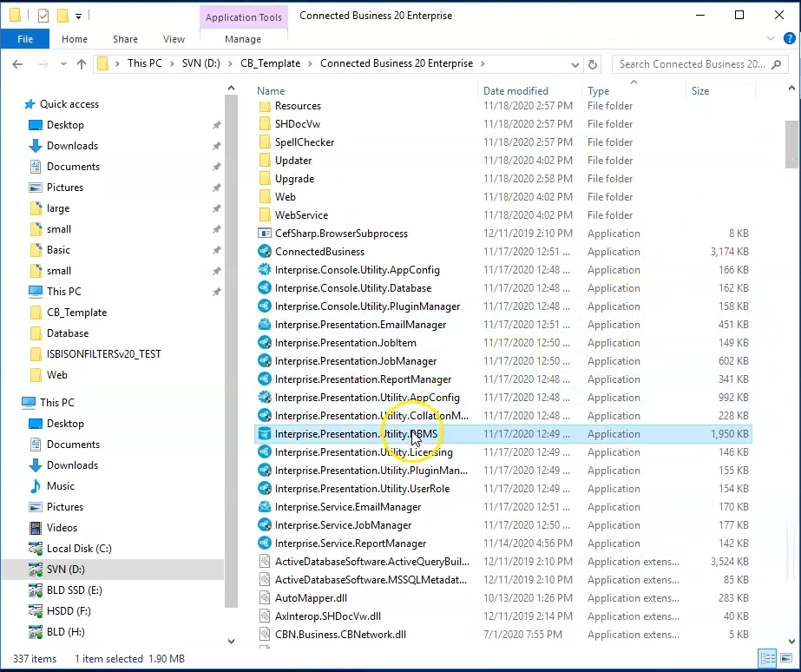Click the Up one level arrow
The height and width of the screenshot is (672, 801).
coord(82,64)
